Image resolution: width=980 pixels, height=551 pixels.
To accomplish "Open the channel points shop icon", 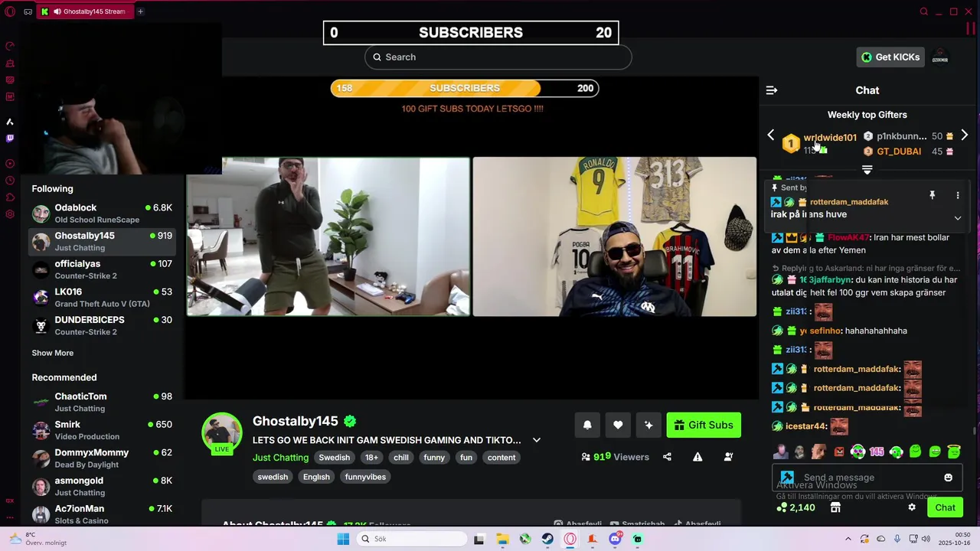I will tap(835, 507).
